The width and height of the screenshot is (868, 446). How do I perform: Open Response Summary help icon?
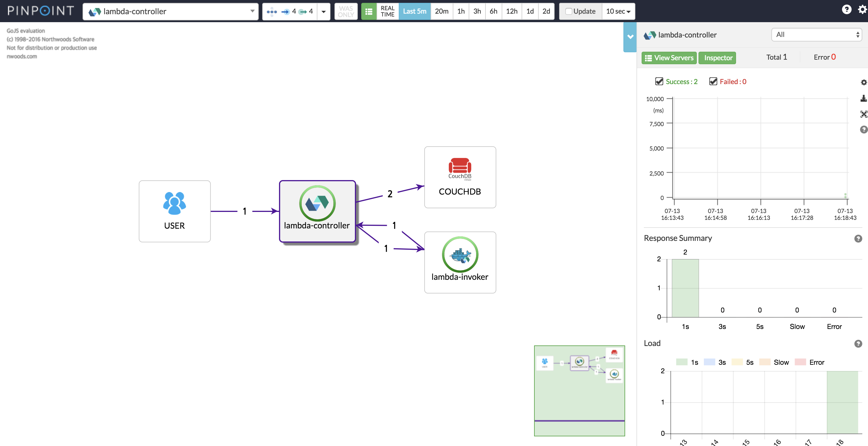[858, 239]
